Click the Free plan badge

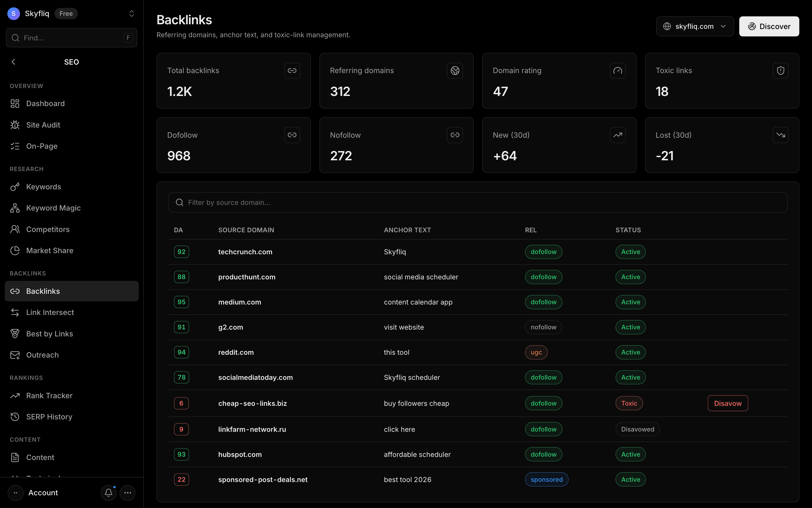(66, 14)
